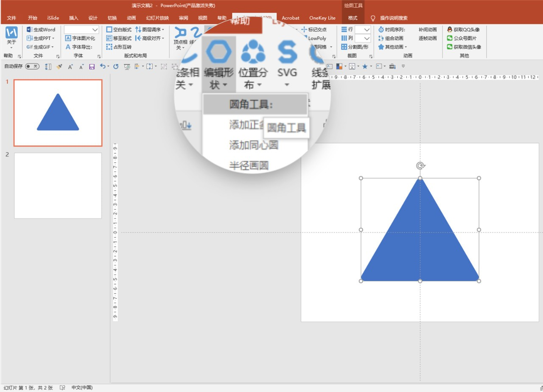This screenshot has width=543, height=392.
Task: Click the 标记交点 crosshair icon
Action: pos(304,30)
